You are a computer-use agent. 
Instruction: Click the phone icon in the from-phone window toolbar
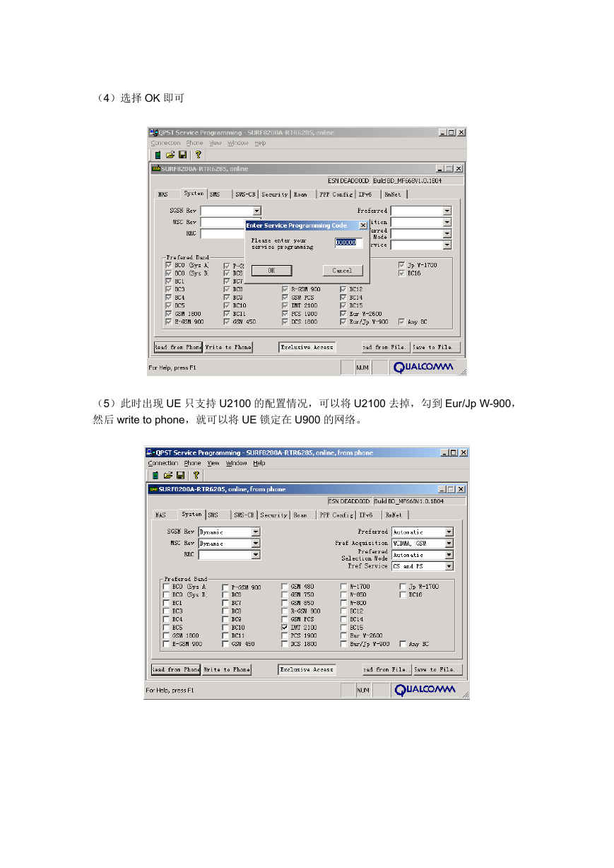pos(156,476)
